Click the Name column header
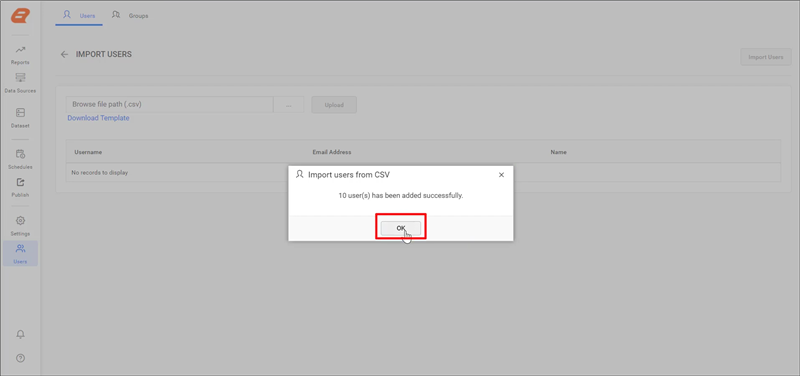800x376 pixels. (x=558, y=152)
